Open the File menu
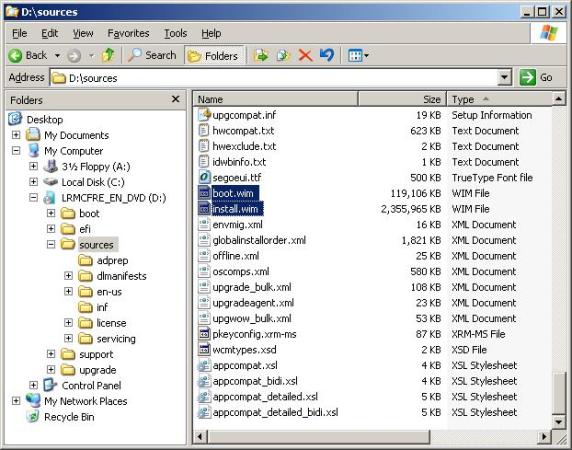 point(19,34)
